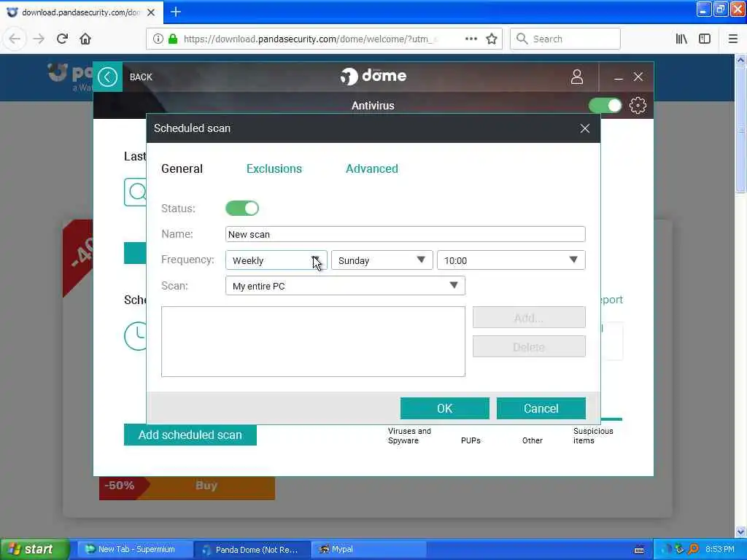This screenshot has height=560, width=747.
Task: Click the browser Back arrow
Action: (15, 39)
